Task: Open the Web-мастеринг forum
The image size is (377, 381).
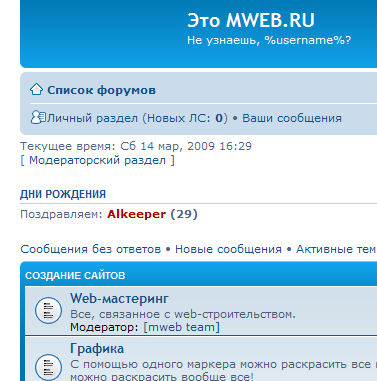Action: pyautogui.click(x=119, y=298)
